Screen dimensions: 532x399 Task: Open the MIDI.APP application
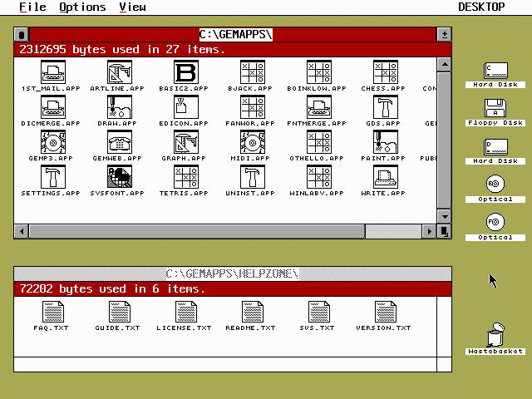253,142
